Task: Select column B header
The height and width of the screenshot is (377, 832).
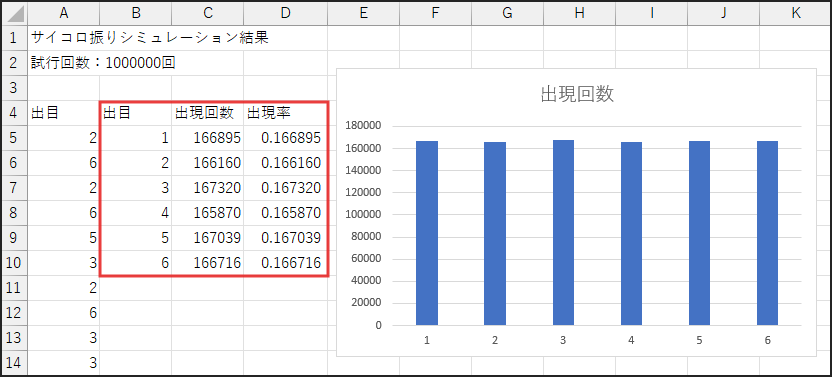Action: click(x=135, y=13)
